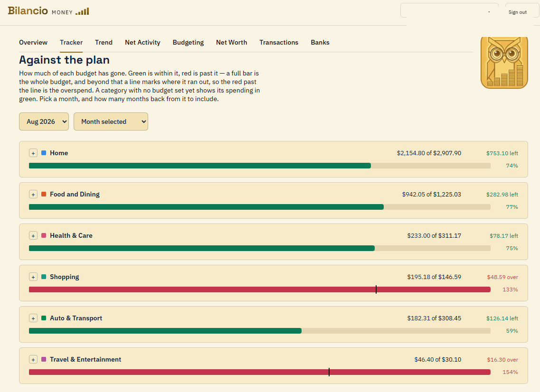Expand the Food and Dining category

[33, 195]
